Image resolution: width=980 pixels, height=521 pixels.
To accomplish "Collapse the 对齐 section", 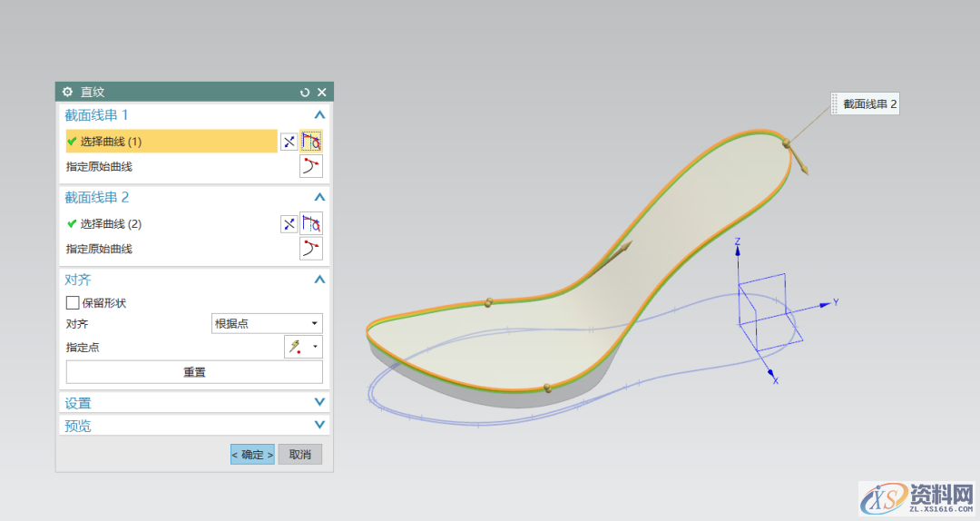I will tap(318, 280).
